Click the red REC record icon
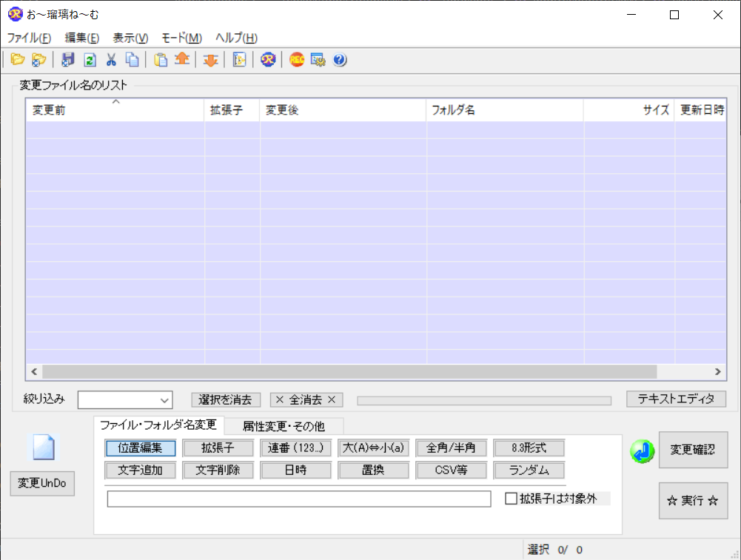 click(x=297, y=59)
